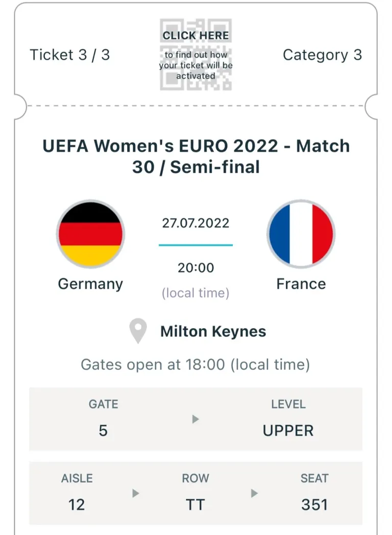Tap the Category 3 label
The image size is (392, 535).
click(322, 55)
